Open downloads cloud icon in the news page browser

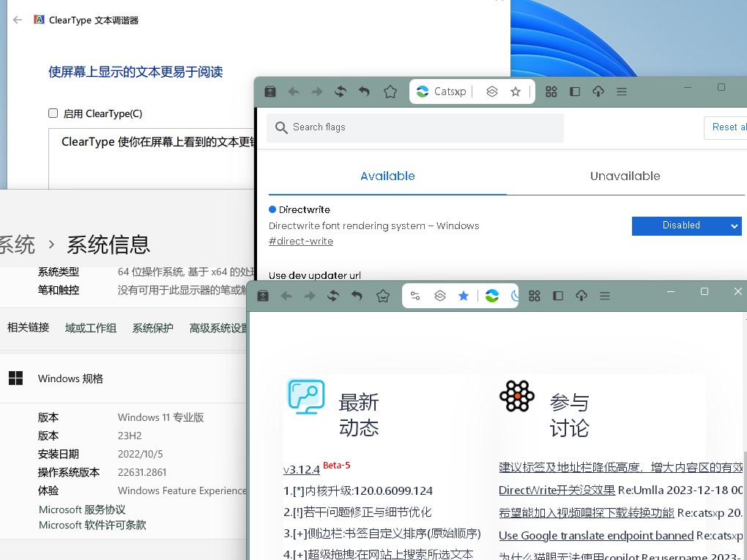tap(581, 296)
